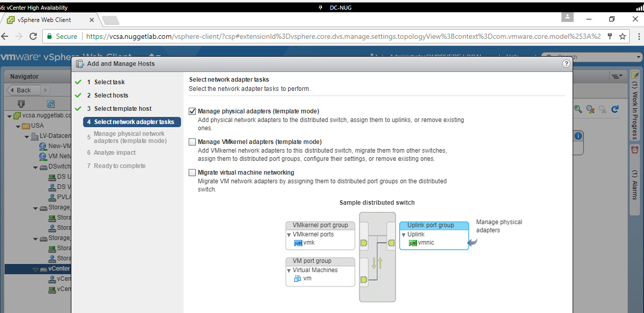Bookmark this page with star icon
This screenshot has width=644, height=313.
pos(623,36)
